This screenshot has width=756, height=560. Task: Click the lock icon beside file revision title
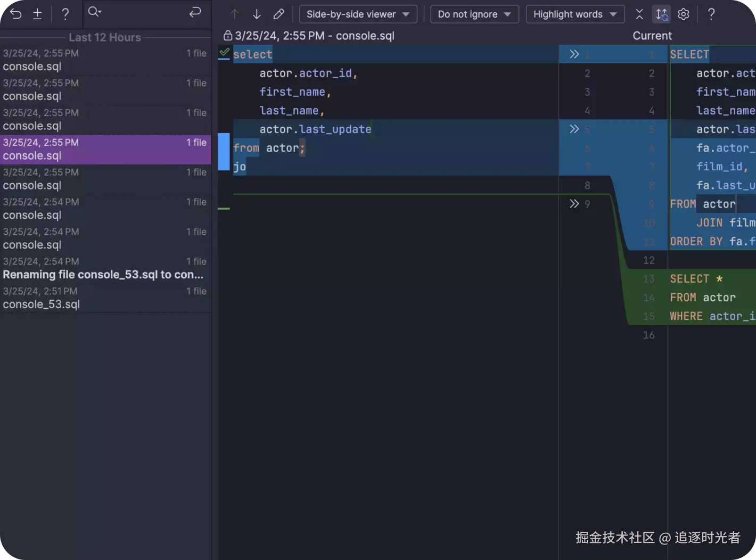tap(228, 36)
